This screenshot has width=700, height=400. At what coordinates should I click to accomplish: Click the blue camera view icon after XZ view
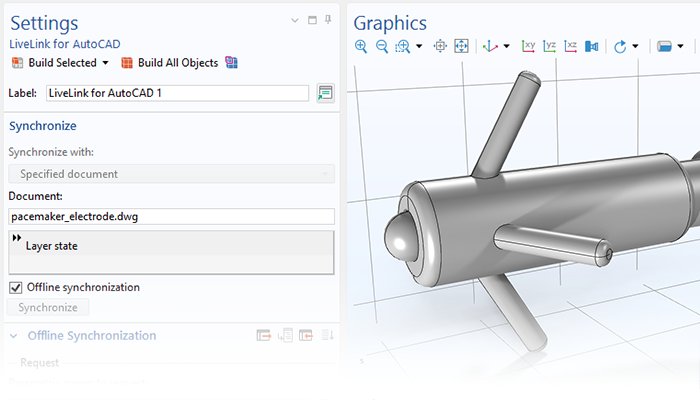coord(592,46)
